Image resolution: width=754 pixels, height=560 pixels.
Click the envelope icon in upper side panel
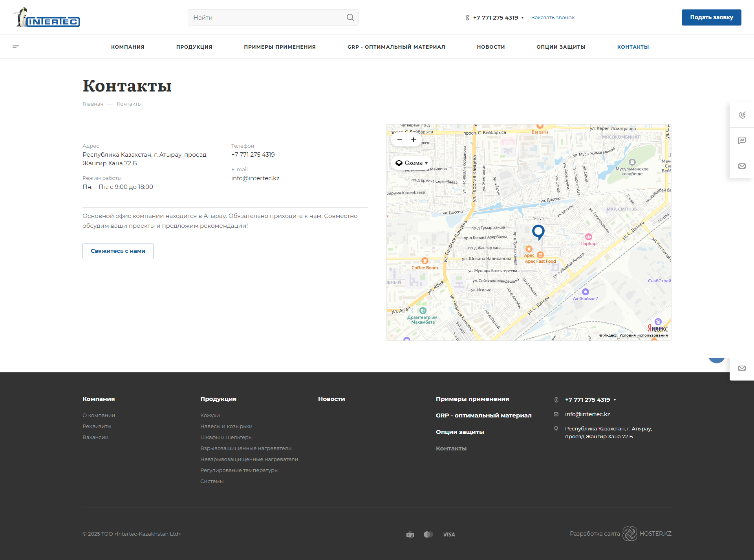click(742, 166)
